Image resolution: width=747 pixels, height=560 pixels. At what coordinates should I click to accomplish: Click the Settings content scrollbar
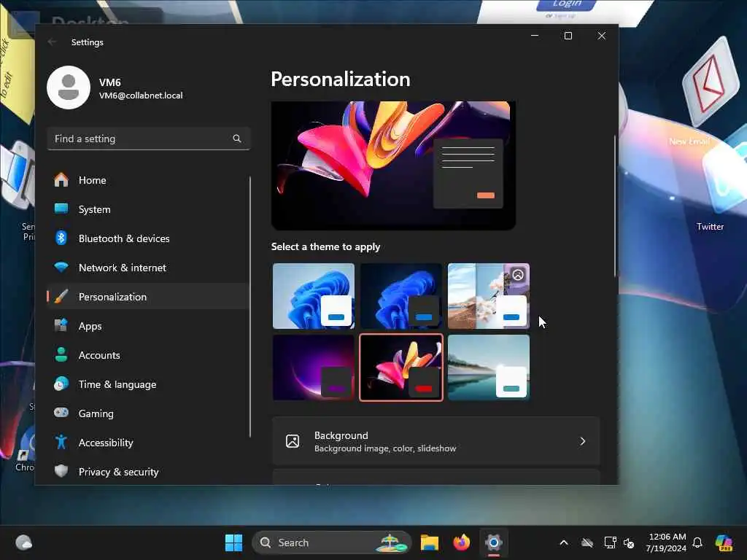[x=615, y=206]
